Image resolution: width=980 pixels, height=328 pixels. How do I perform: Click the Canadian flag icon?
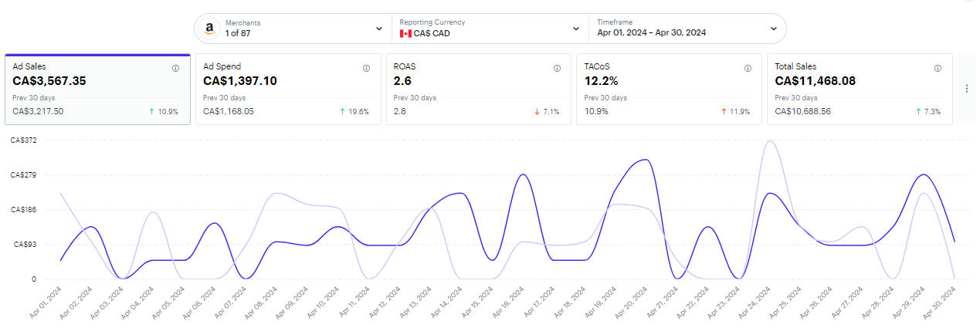click(x=405, y=33)
